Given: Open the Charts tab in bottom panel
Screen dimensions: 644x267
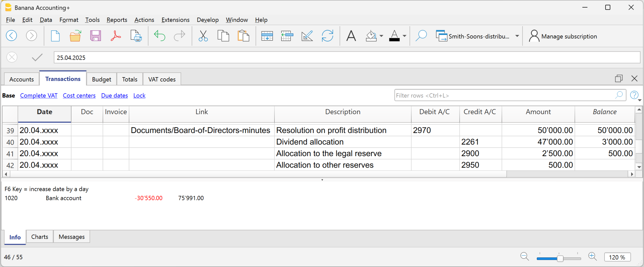Looking at the screenshot, I should click(40, 236).
